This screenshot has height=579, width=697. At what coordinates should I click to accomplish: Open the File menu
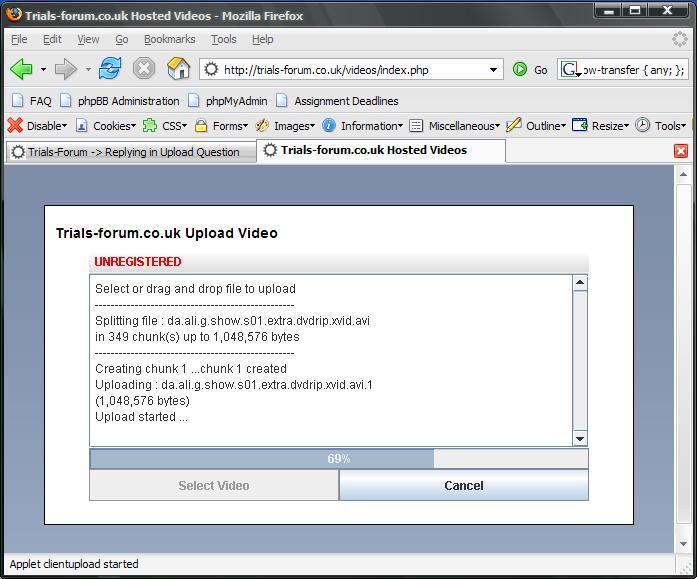(19, 40)
